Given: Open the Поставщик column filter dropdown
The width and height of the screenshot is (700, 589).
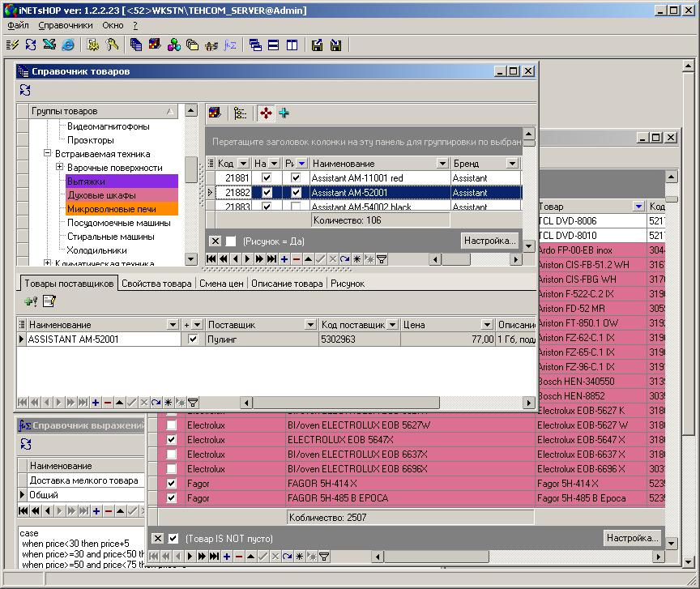Looking at the screenshot, I should point(309,325).
